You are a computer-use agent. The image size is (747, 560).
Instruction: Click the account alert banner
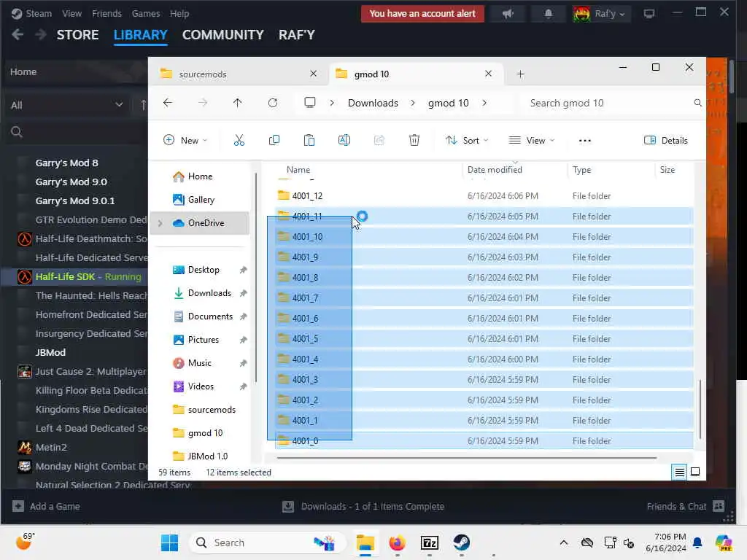click(x=422, y=14)
